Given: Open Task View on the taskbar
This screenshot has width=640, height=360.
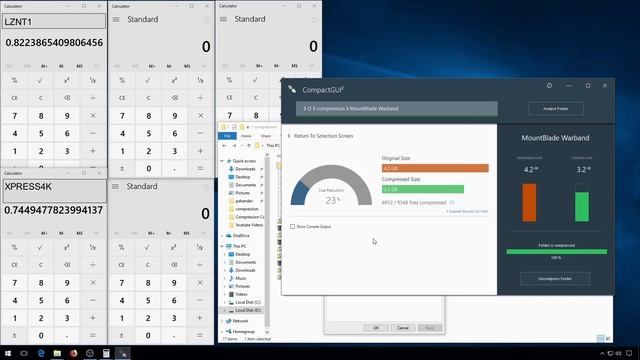Looking at the screenshot, I should click(x=24, y=353).
